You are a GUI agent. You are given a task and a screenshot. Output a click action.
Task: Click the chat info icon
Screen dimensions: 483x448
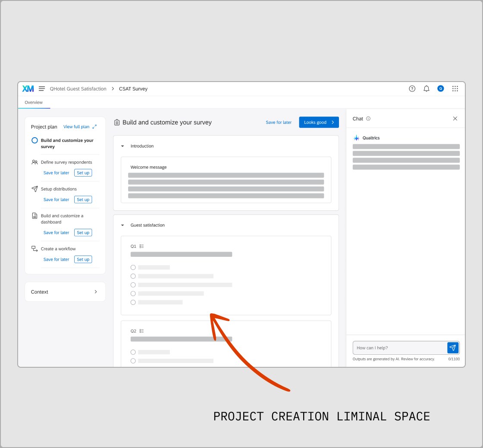368,119
